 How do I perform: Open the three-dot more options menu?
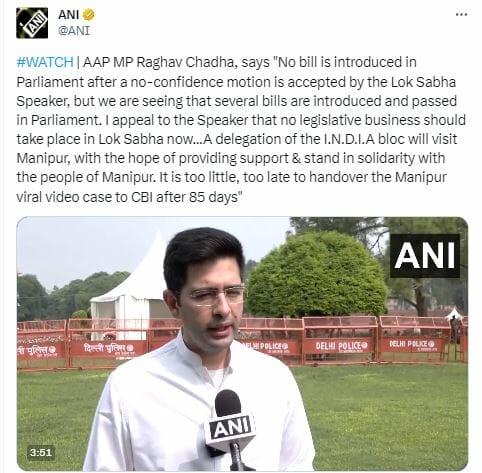[461, 15]
